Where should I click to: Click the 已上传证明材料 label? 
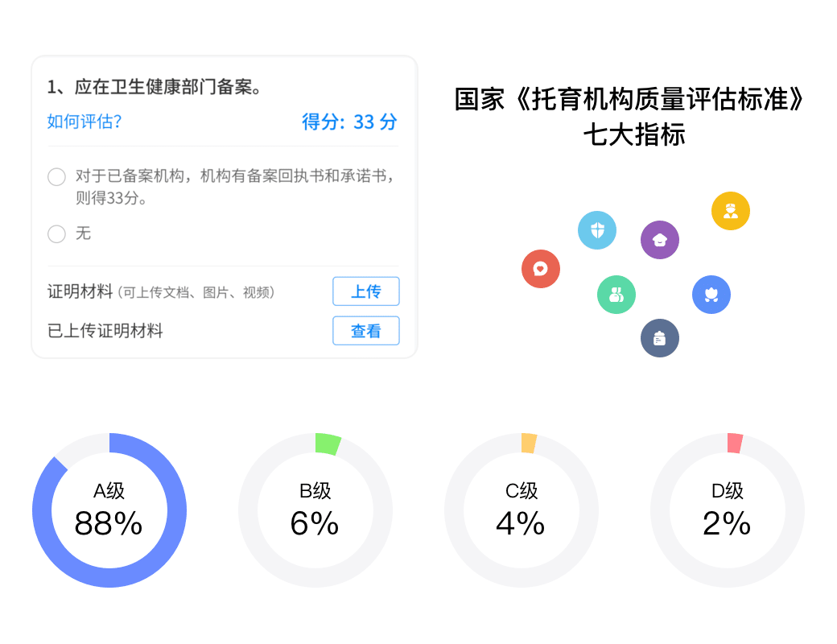pyautogui.click(x=105, y=331)
